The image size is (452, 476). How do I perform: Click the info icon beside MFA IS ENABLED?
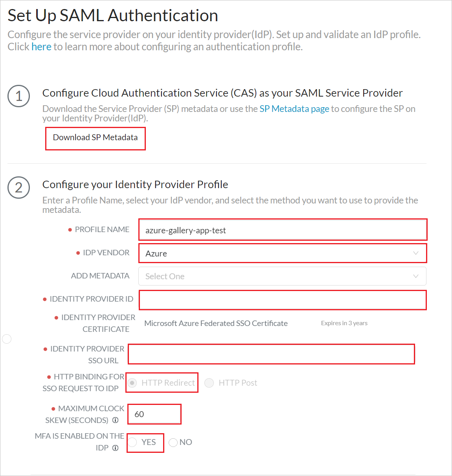pos(115,447)
